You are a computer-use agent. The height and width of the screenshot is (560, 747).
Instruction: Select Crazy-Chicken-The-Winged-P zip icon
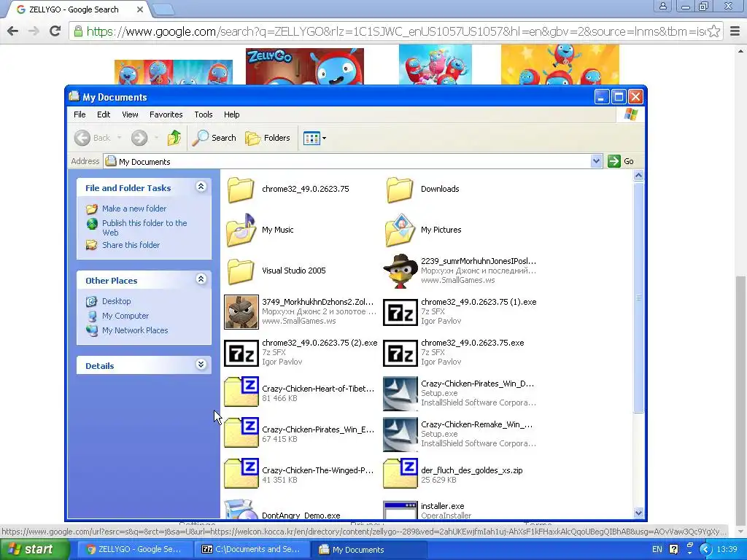[241, 473]
